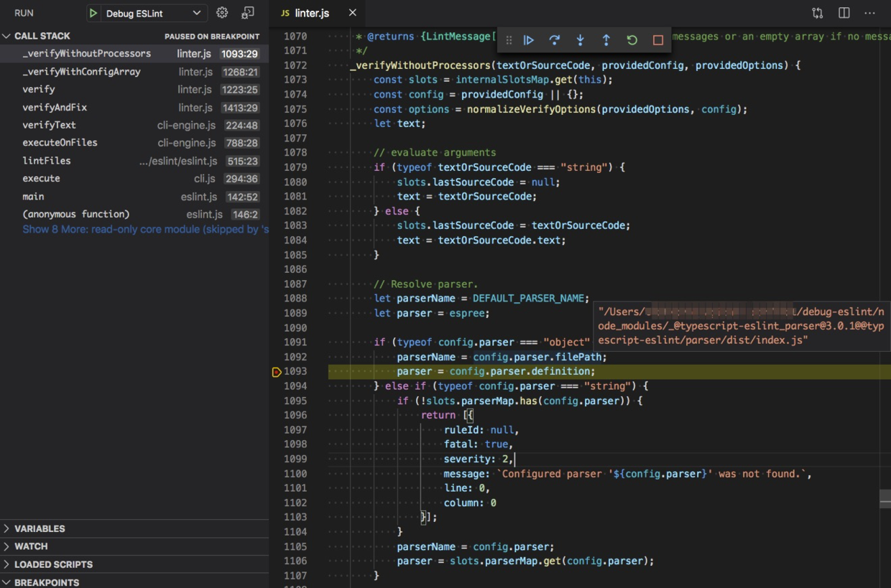Open launch configurations via the gear icon
The image size is (891, 588).
[x=222, y=12]
